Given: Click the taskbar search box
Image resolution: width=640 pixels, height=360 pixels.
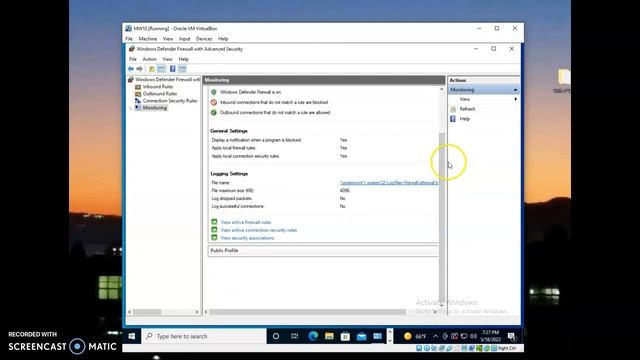Looking at the screenshot, I should [204, 336].
